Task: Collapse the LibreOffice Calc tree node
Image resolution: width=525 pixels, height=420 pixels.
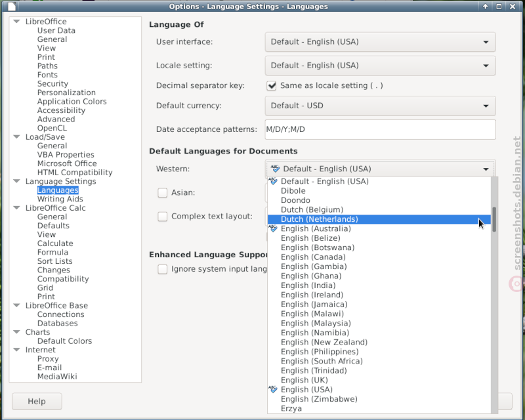Action: [x=16, y=207]
